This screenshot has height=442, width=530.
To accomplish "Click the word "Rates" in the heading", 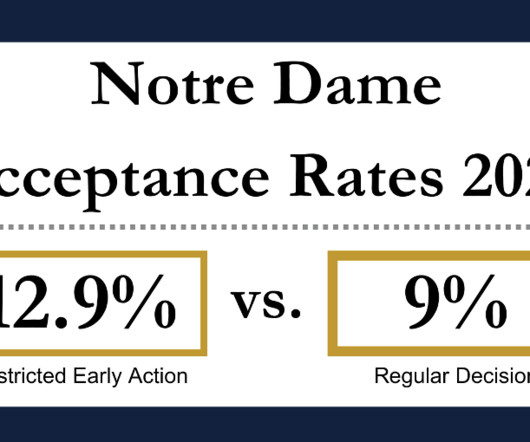I will click(x=366, y=176).
